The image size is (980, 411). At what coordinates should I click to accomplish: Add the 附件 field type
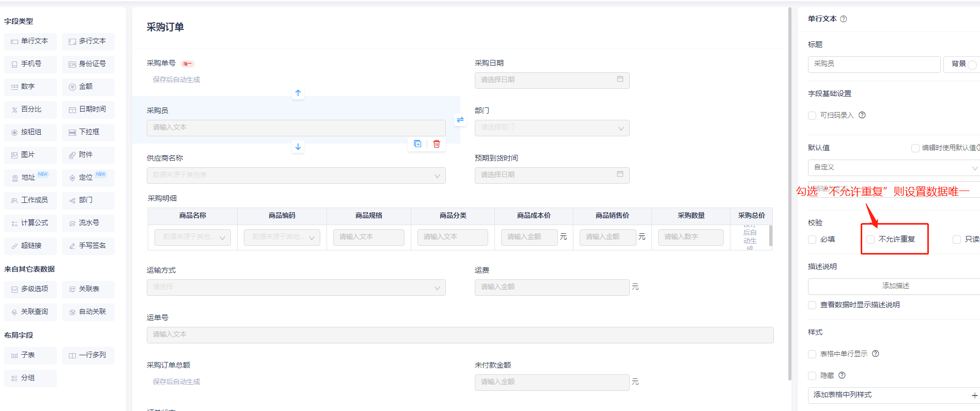click(88, 155)
